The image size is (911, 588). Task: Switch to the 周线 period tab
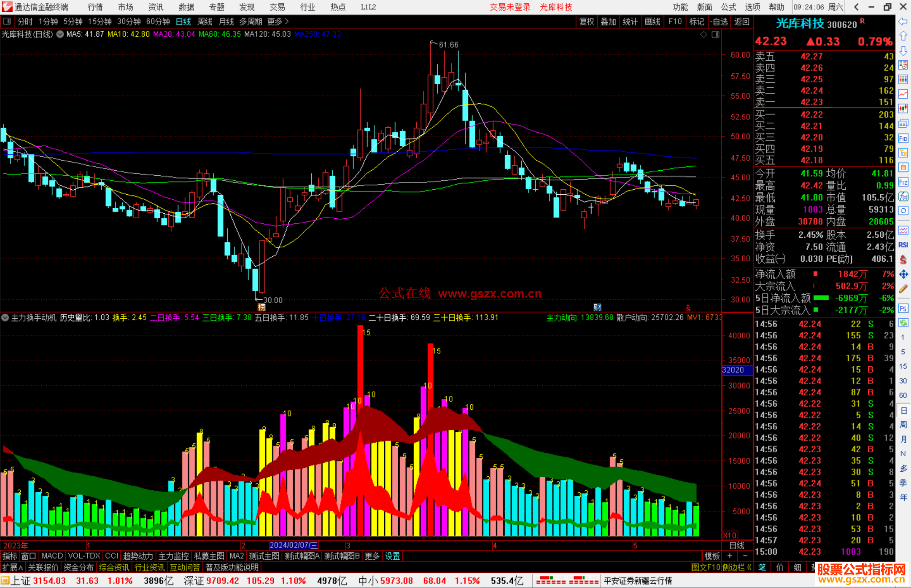tap(205, 21)
